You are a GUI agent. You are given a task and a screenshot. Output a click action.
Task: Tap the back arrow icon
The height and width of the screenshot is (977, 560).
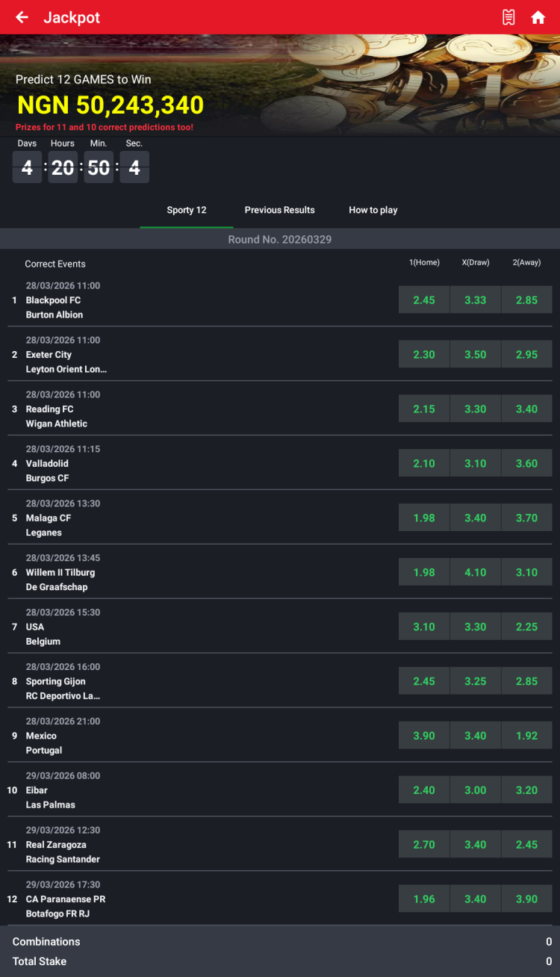coord(22,17)
